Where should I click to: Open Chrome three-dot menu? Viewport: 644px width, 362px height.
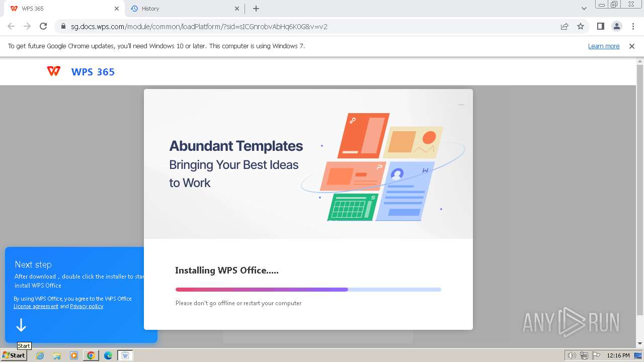click(x=632, y=27)
